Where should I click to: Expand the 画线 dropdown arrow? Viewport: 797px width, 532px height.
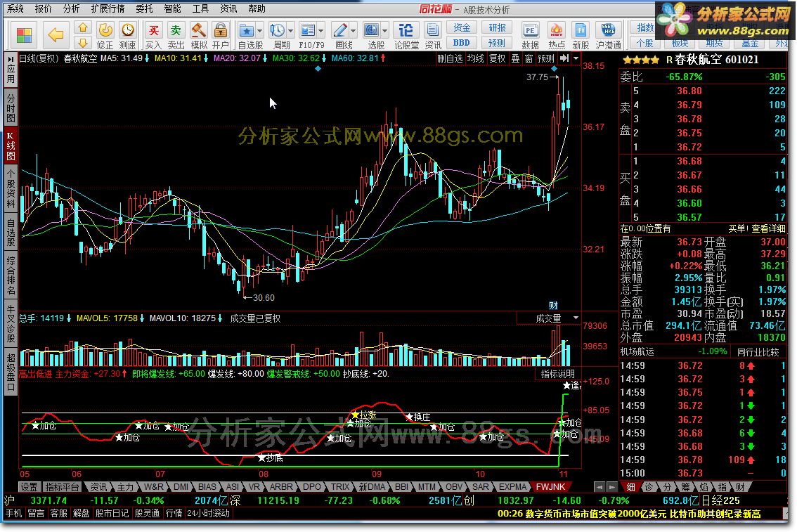(354, 30)
